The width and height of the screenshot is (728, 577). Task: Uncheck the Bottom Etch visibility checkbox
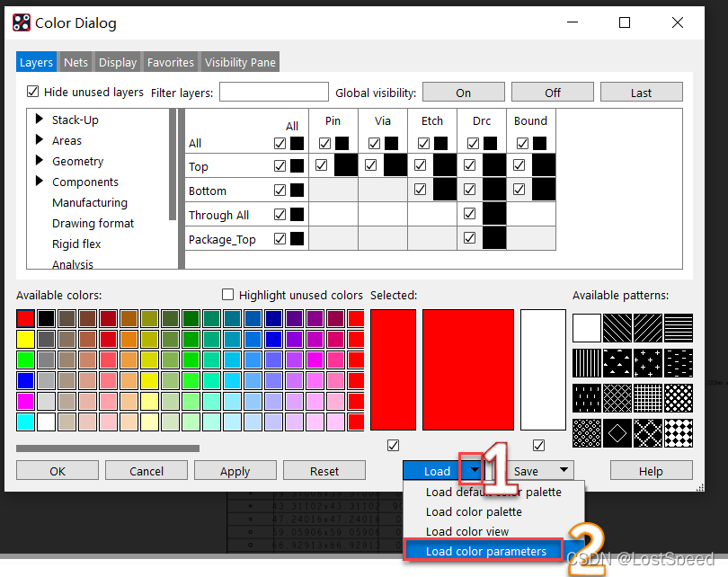tap(421, 190)
